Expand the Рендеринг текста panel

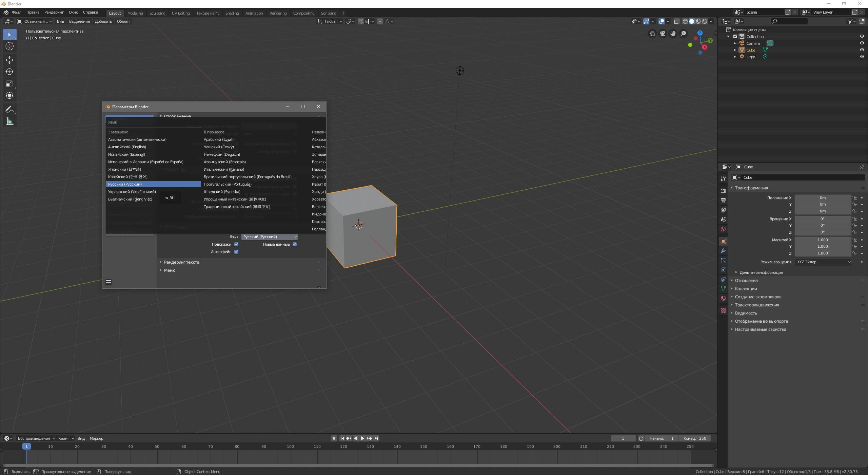coord(181,262)
